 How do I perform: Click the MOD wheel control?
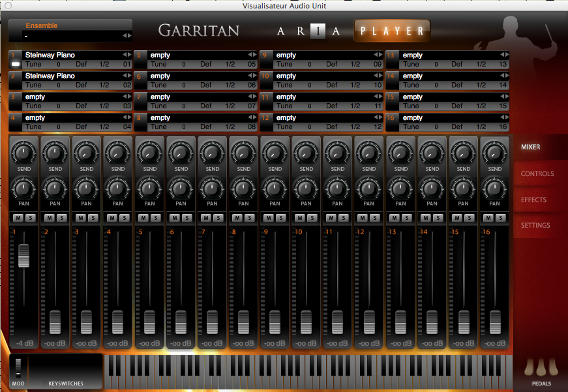point(18,367)
